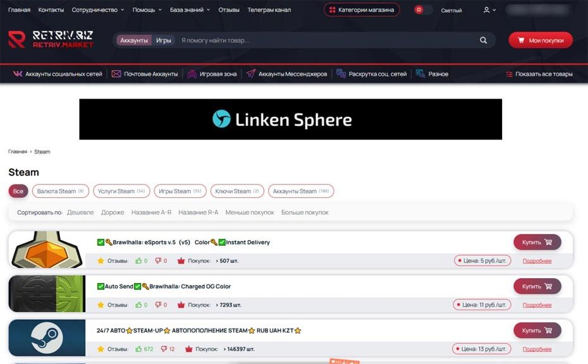Image resolution: width=588 pixels, height=364 pixels.
Task: Click the social promotion icon by Раскрутка соц. сетей
Action: coord(341,73)
